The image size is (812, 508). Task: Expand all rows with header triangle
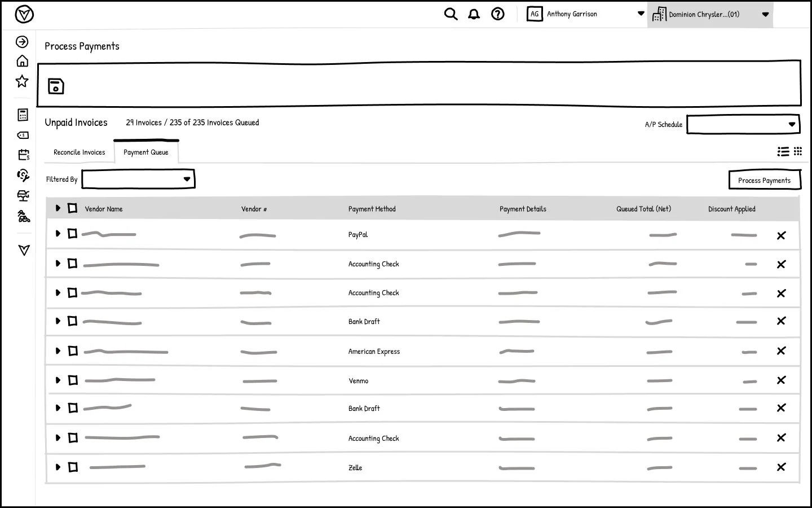[58, 208]
